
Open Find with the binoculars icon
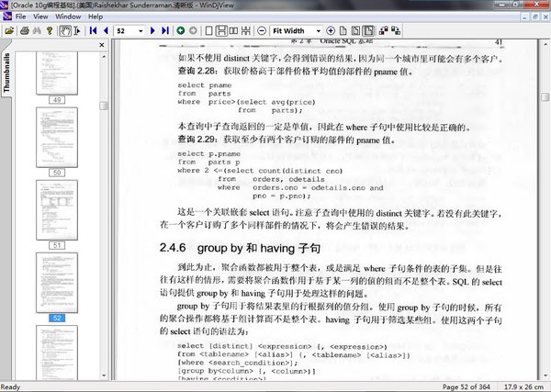[x=39, y=31]
